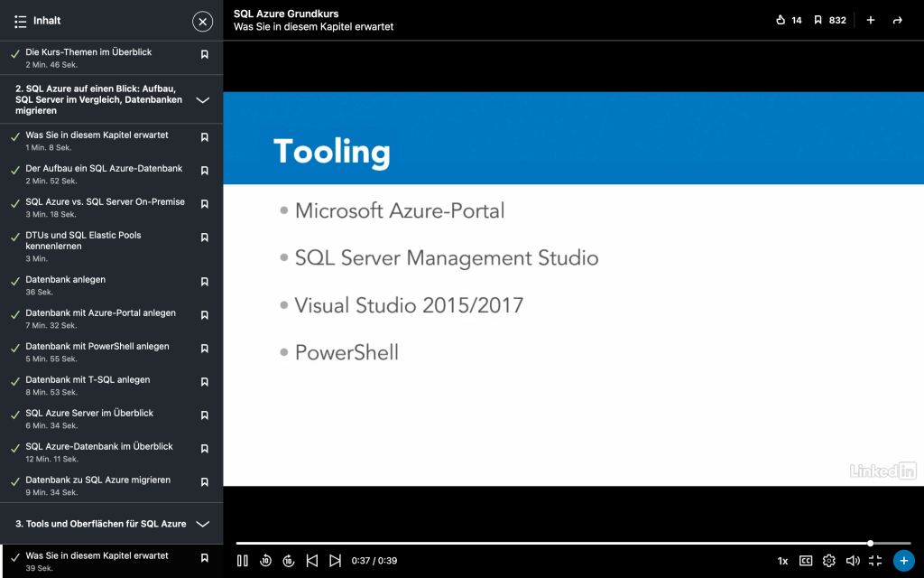Viewport: 924px width, 578px height.
Task: Skip forward 10 seconds
Action: point(289,561)
